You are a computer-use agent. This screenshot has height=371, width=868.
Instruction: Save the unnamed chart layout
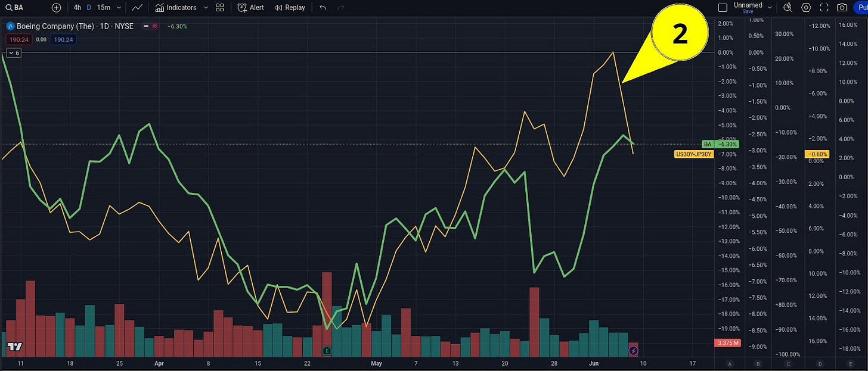[x=748, y=11]
